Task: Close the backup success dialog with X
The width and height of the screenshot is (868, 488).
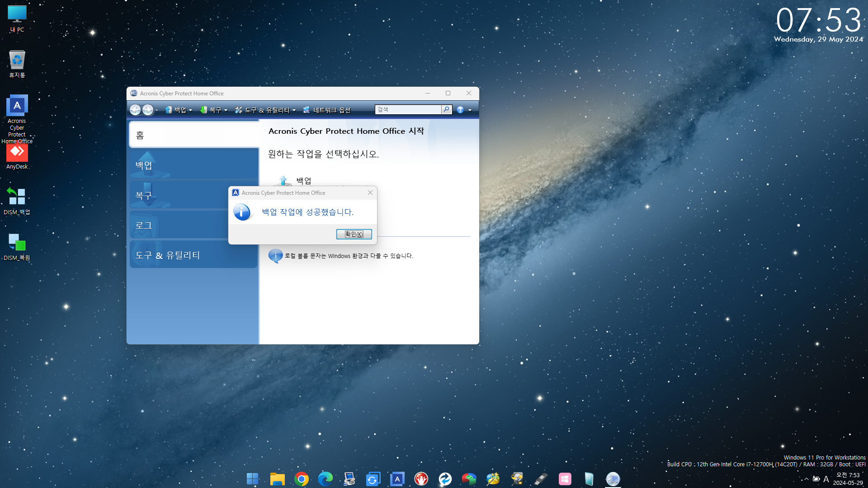Action: (370, 192)
